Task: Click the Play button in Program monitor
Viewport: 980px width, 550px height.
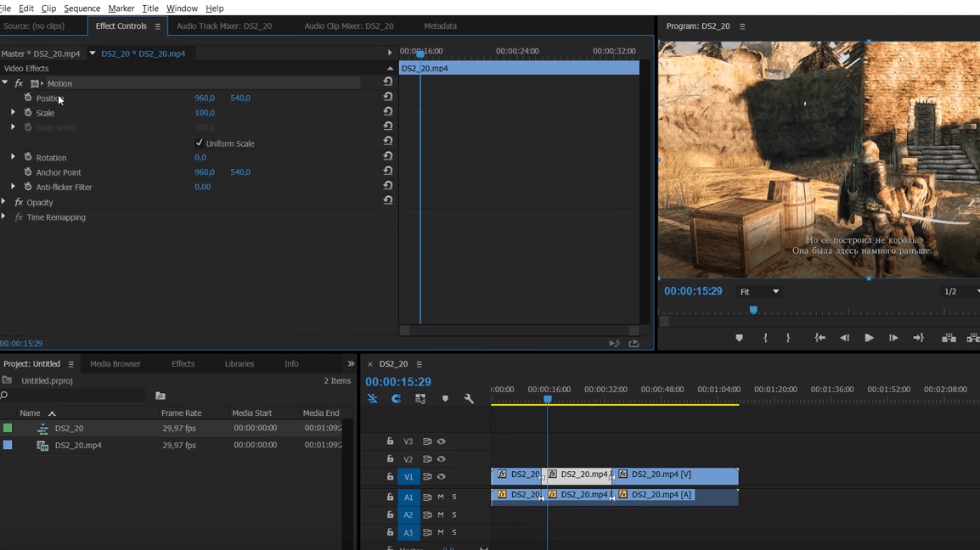Action: [869, 338]
